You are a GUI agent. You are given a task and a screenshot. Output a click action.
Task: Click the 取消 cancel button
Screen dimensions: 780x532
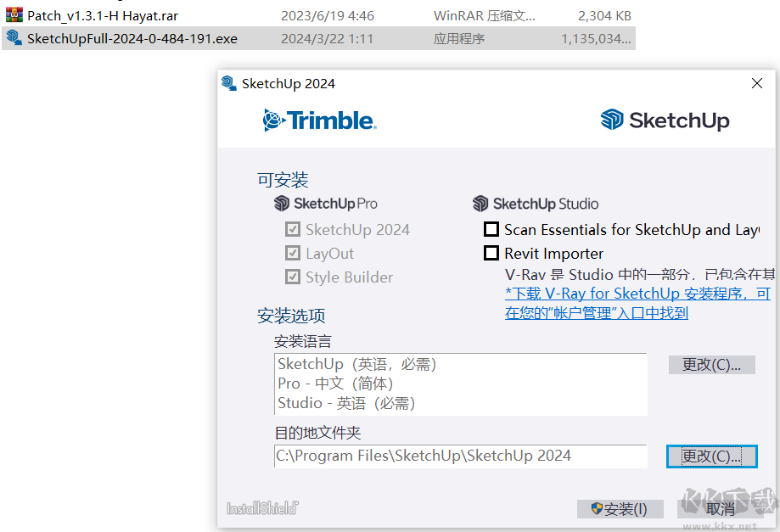721,508
